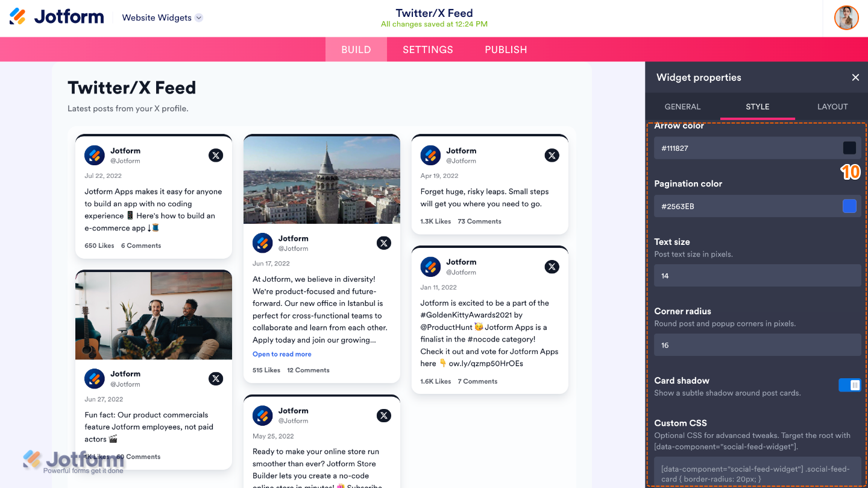
Task: Click the 'Open to read more' link
Action: click(282, 354)
